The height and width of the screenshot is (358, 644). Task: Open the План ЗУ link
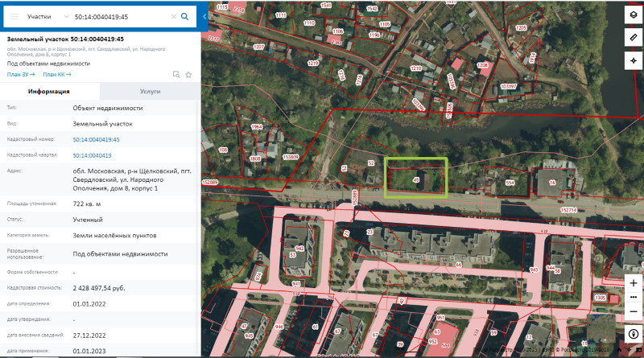click(20, 75)
